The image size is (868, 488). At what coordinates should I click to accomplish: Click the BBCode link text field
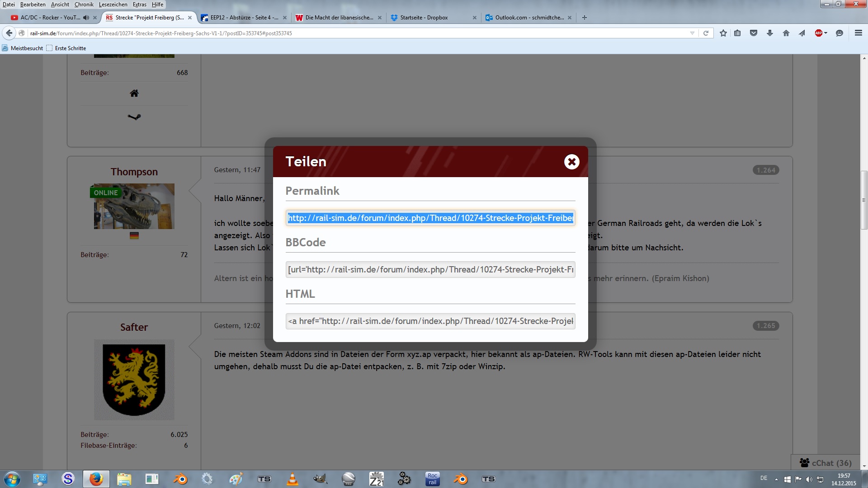(430, 270)
